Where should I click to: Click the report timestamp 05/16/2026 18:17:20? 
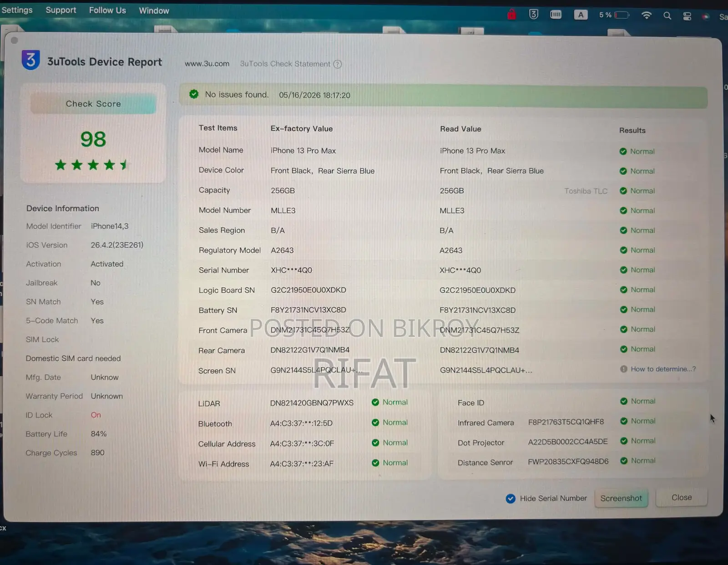tap(314, 95)
